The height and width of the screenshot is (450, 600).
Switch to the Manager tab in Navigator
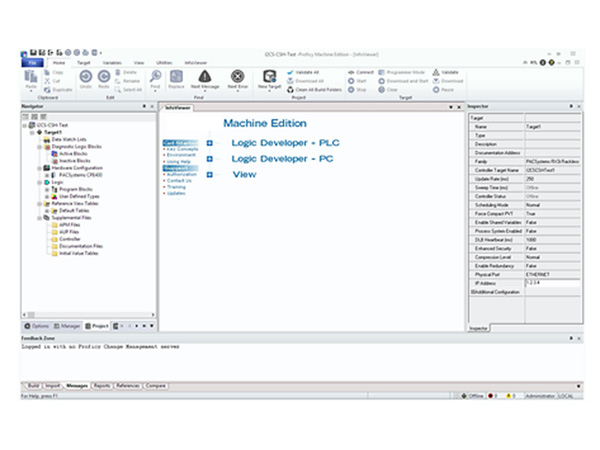coord(70,326)
